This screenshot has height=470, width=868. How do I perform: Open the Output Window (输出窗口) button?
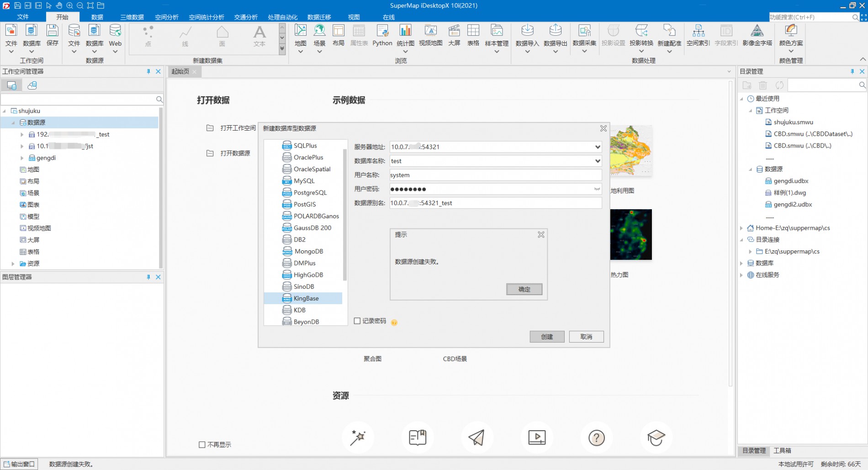click(x=19, y=464)
